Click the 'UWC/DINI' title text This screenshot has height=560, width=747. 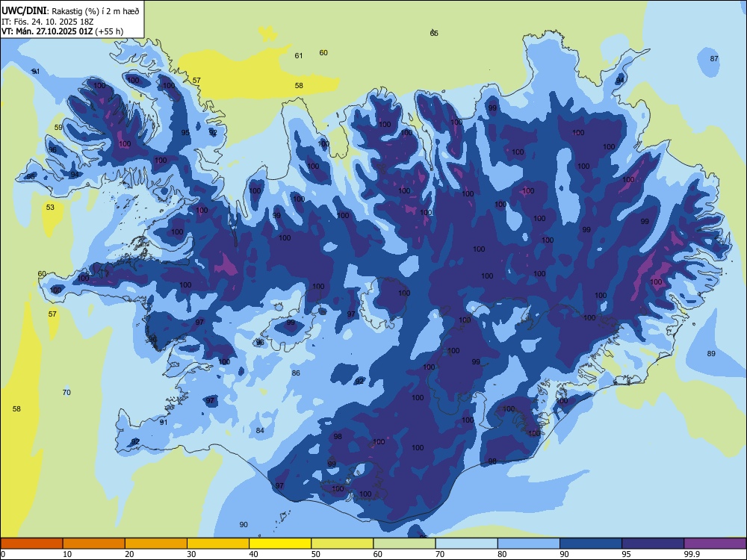click(24, 10)
